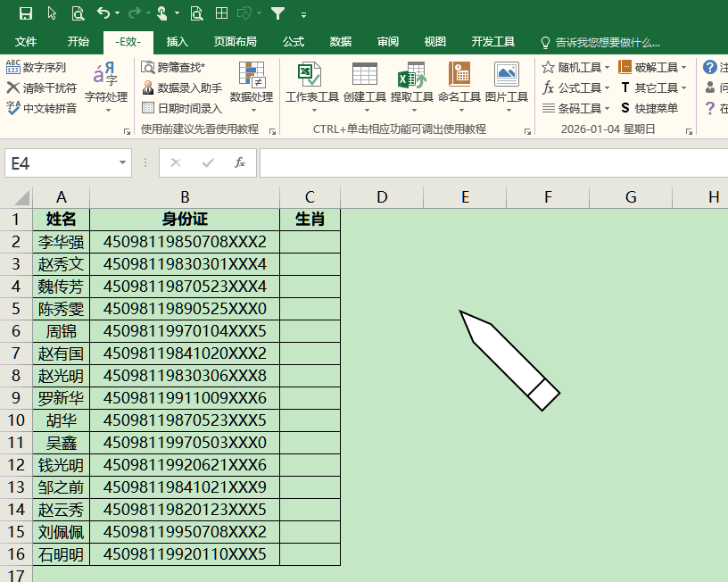
Task: Open 命名工具 naming tools
Action: pos(459,84)
